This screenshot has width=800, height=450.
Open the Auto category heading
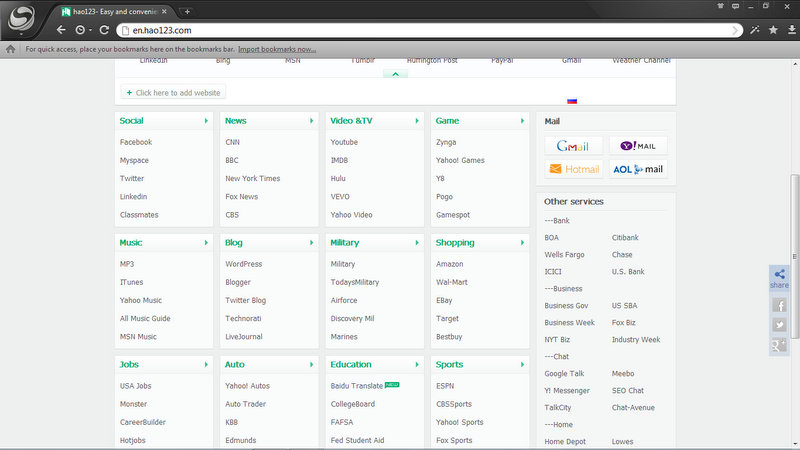tap(235, 364)
